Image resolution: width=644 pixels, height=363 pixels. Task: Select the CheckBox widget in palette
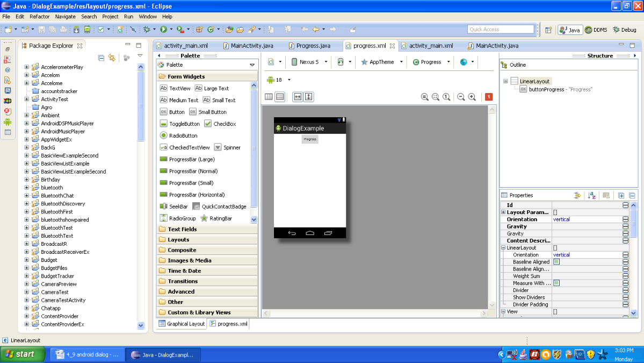pyautogui.click(x=220, y=124)
